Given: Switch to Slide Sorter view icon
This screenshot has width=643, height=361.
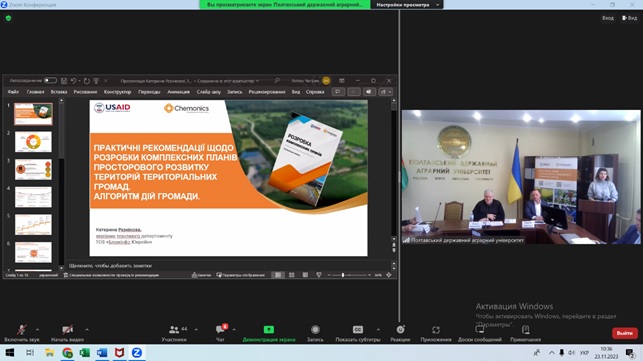Looking at the screenshot, I should pos(292,275).
